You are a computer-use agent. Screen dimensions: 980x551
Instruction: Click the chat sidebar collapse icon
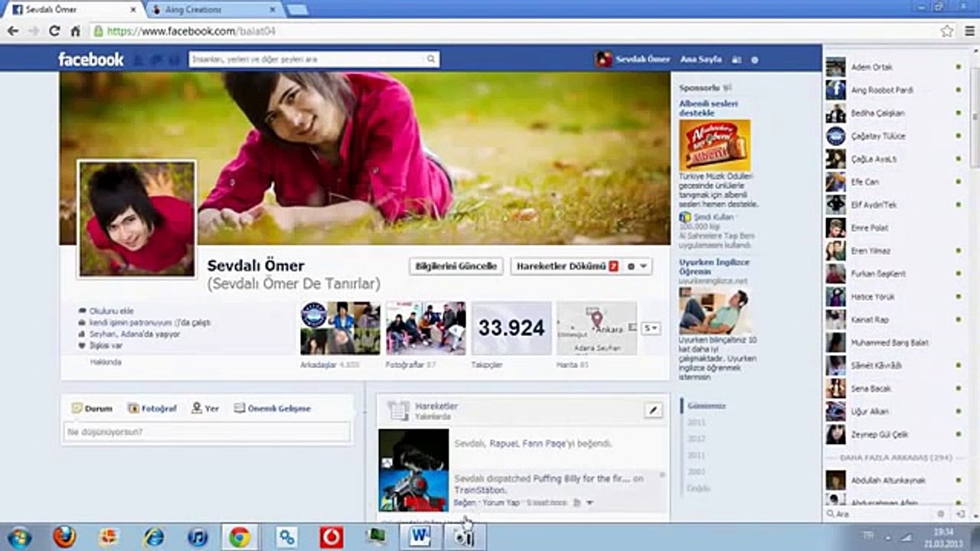click(960, 514)
